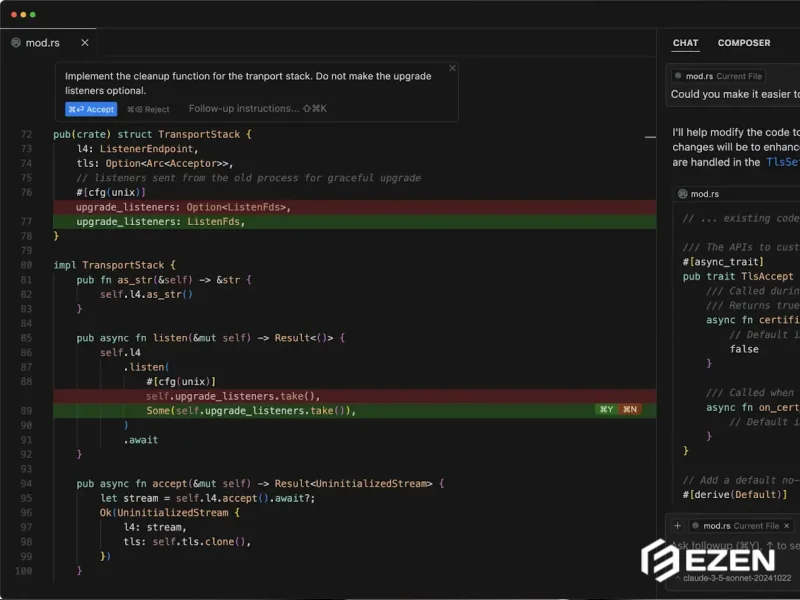The height and width of the screenshot is (600, 800).
Task: Click the Rust icon in the bottom context chip
Action: [696, 525]
